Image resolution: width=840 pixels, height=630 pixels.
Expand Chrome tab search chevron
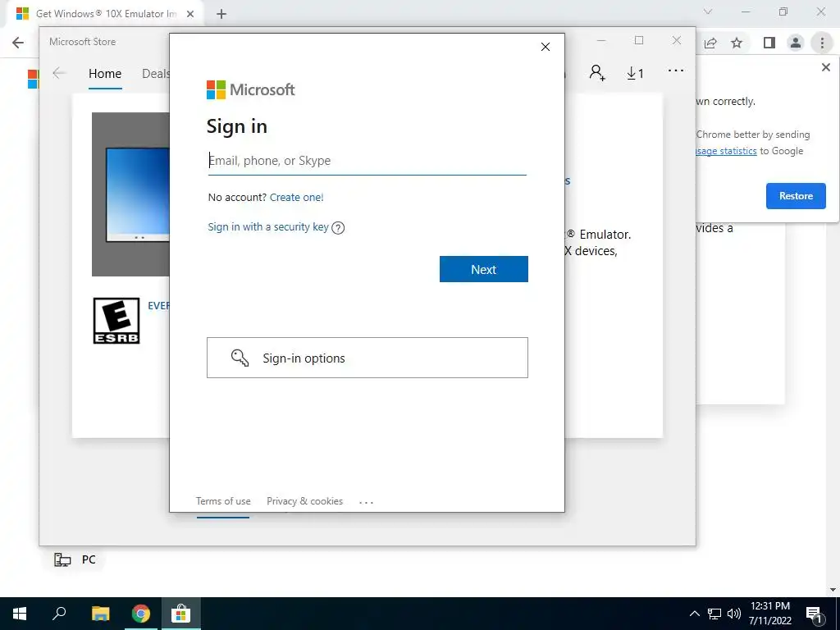[x=708, y=11]
